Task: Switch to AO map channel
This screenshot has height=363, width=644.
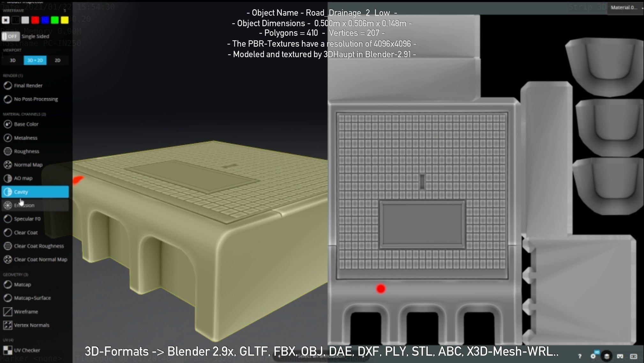Action: point(23,178)
